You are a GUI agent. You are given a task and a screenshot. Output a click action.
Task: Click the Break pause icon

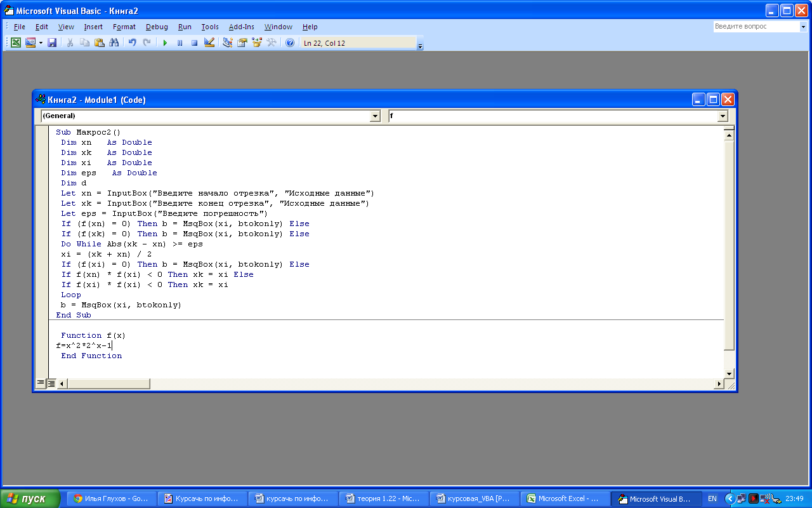[x=180, y=43]
